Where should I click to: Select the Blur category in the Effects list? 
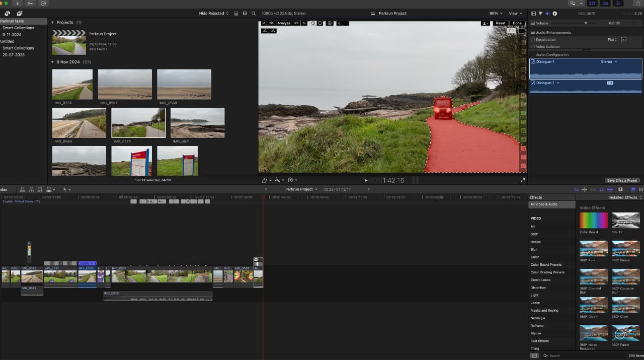(x=534, y=249)
